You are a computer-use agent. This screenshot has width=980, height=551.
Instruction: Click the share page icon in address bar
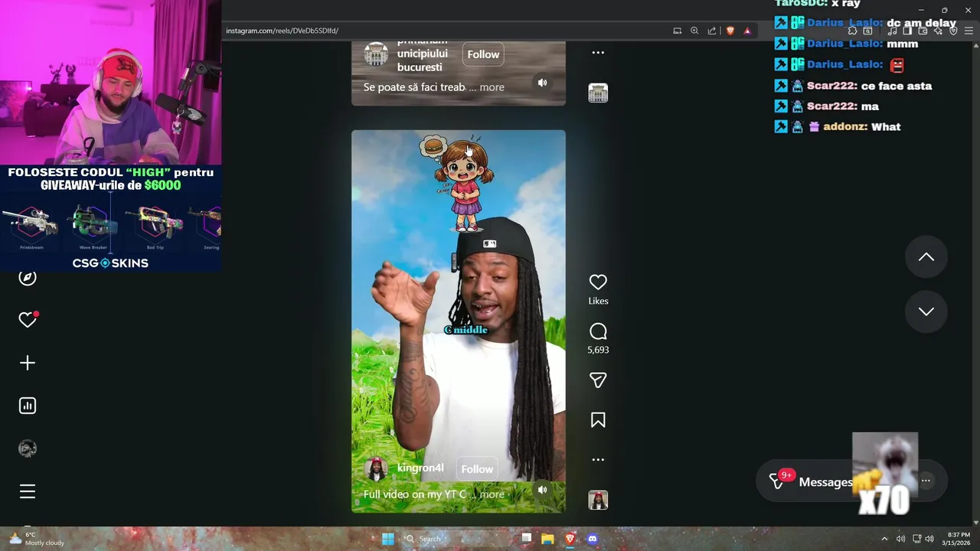click(x=712, y=31)
